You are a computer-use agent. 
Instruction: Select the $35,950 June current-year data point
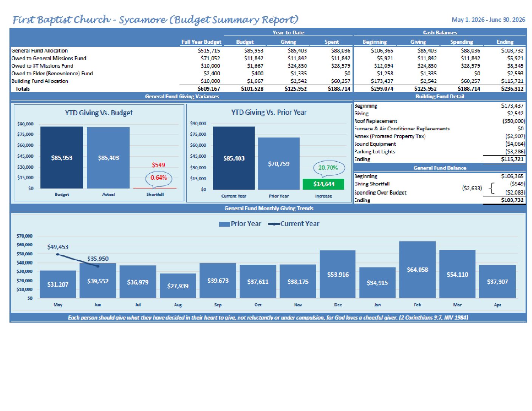(98, 266)
